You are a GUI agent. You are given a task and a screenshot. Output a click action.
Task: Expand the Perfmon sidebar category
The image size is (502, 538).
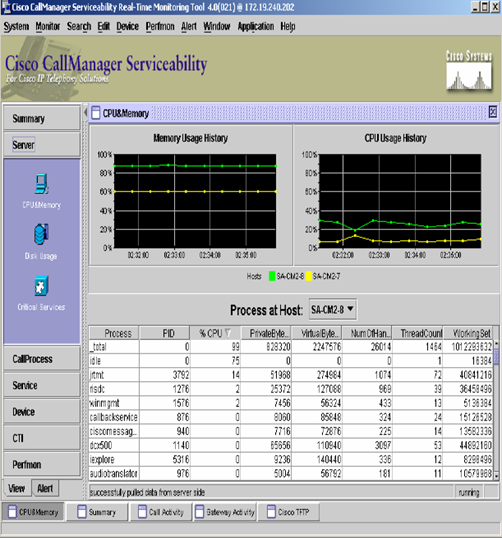tap(42, 465)
